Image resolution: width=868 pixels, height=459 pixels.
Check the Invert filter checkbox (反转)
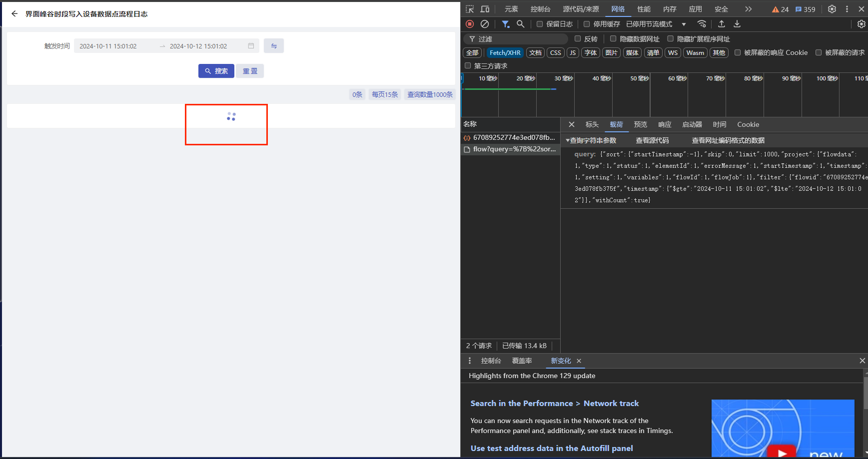(x=578, y=38)
